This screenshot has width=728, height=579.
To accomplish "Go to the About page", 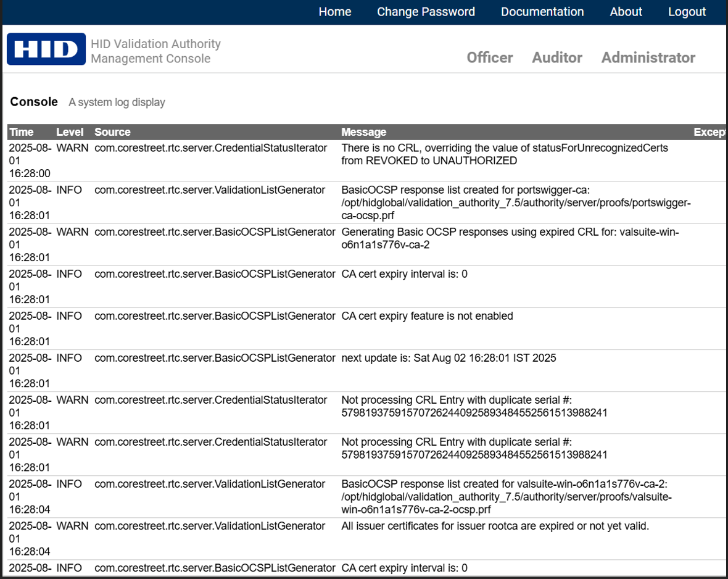I will [626, 12].
